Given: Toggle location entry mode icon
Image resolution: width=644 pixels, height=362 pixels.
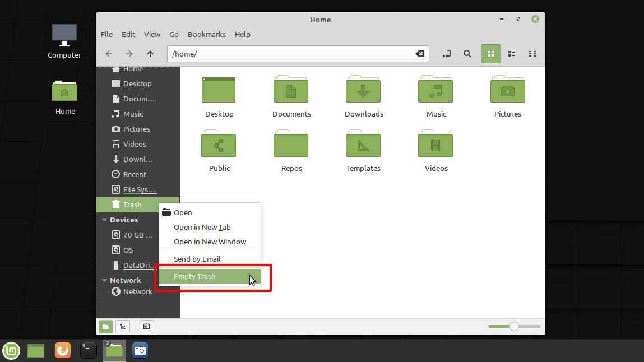Looking at the screenshot, I should click(447, 54).
